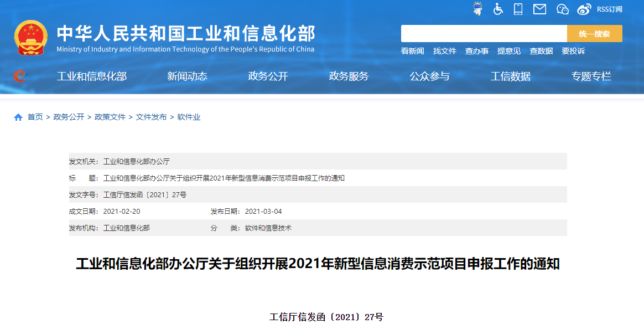
Task: Open the WeChat icon
Action: [x=562, y=9]
